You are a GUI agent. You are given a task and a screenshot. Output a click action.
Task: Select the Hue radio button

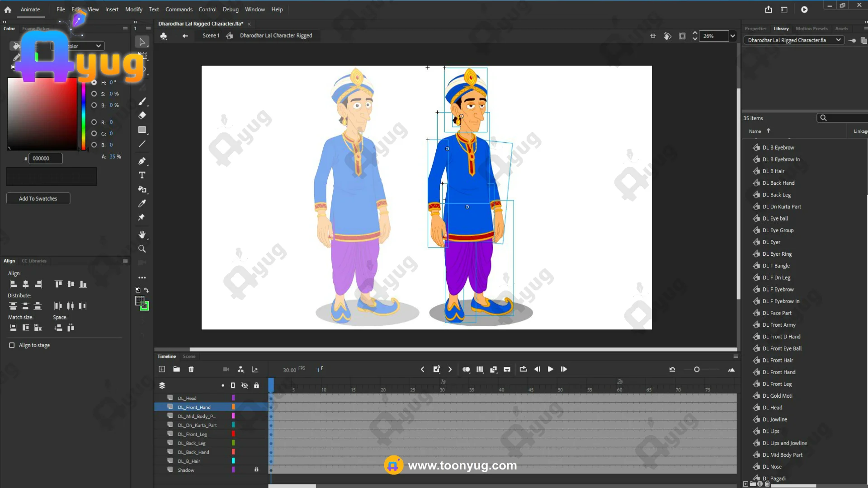tap(94, 83)
